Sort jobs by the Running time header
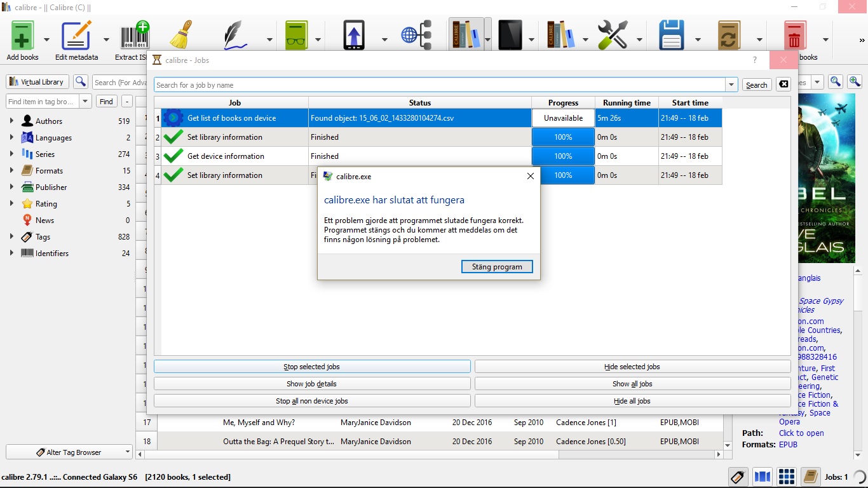The image size is (868, 488). click(627, 102)
